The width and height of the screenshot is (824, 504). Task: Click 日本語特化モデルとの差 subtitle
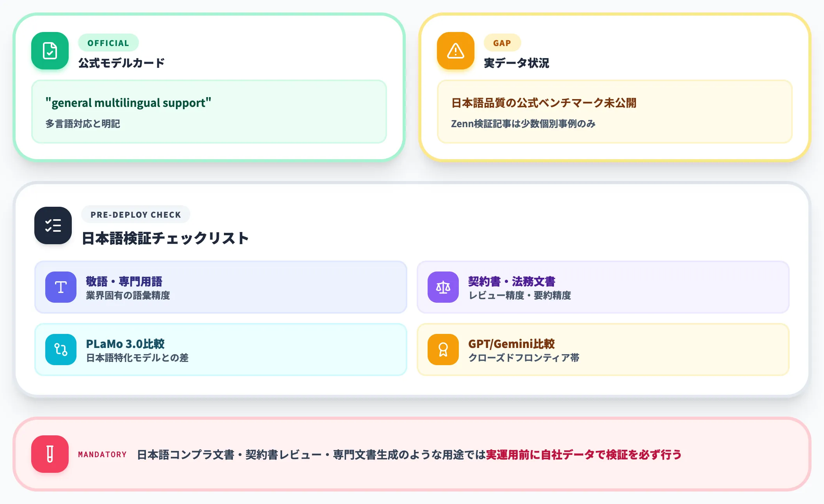click(x=137, y=358)
